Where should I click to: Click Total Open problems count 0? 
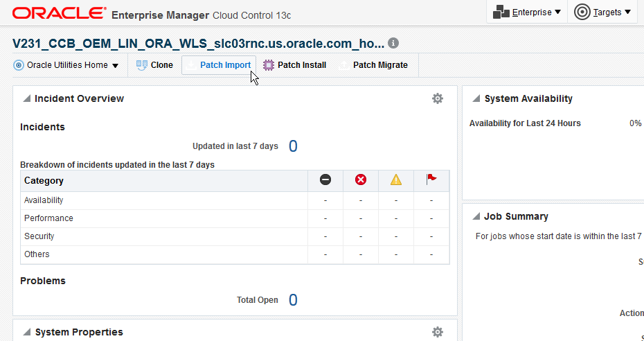293,300
